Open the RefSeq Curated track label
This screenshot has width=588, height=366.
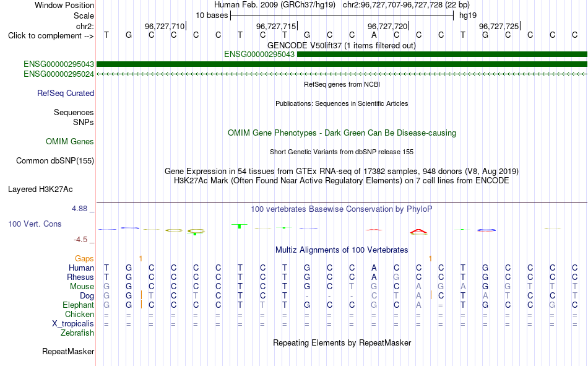65,93
